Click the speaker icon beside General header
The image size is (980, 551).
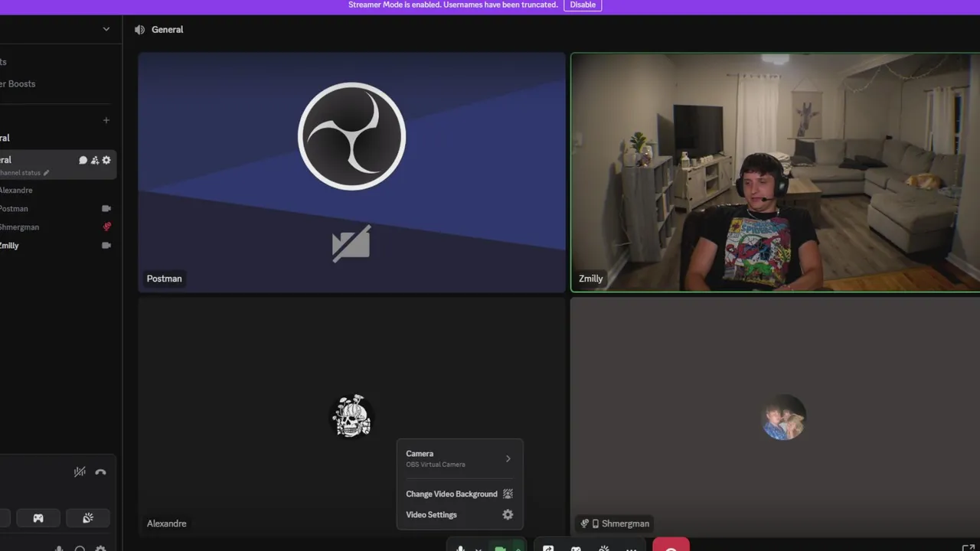(139, 30)
